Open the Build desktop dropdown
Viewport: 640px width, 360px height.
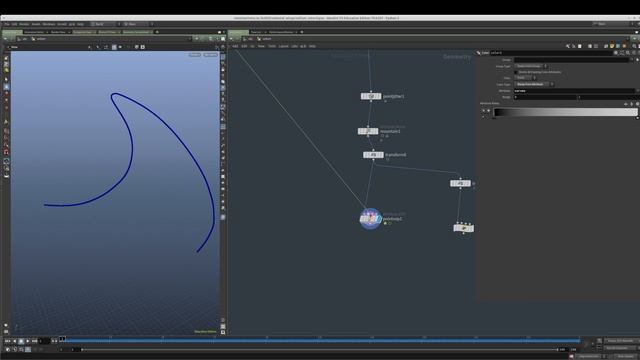tap(105, 24)
